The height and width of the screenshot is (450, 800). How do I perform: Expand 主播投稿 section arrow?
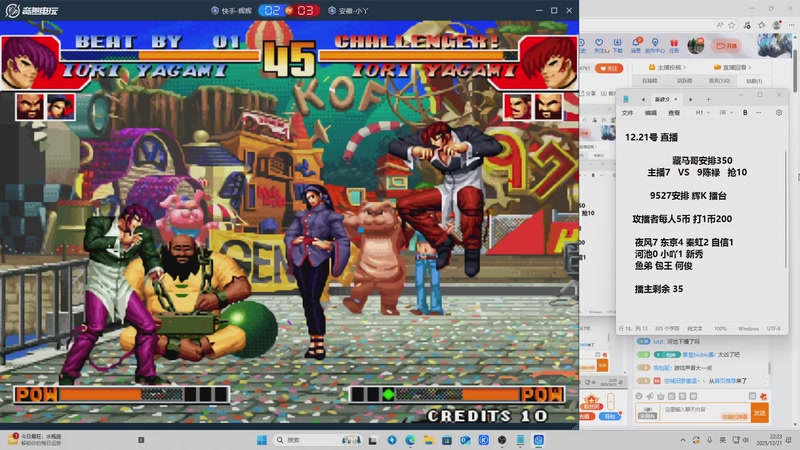[x=684, y=67]
